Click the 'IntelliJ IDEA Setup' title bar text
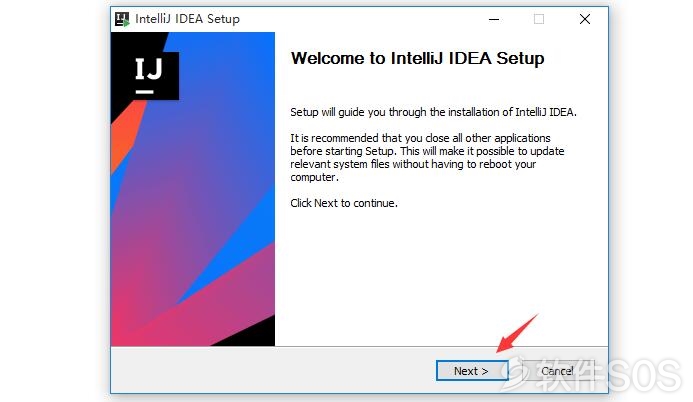Viewport: 693px width, 402px height. (187, 19)
